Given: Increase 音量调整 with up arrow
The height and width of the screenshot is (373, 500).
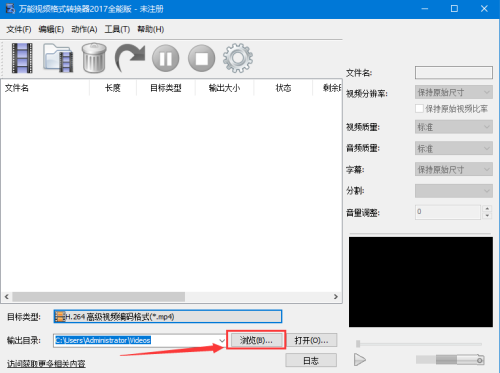Looking at the screenshot, I should (x=487, y=209).
